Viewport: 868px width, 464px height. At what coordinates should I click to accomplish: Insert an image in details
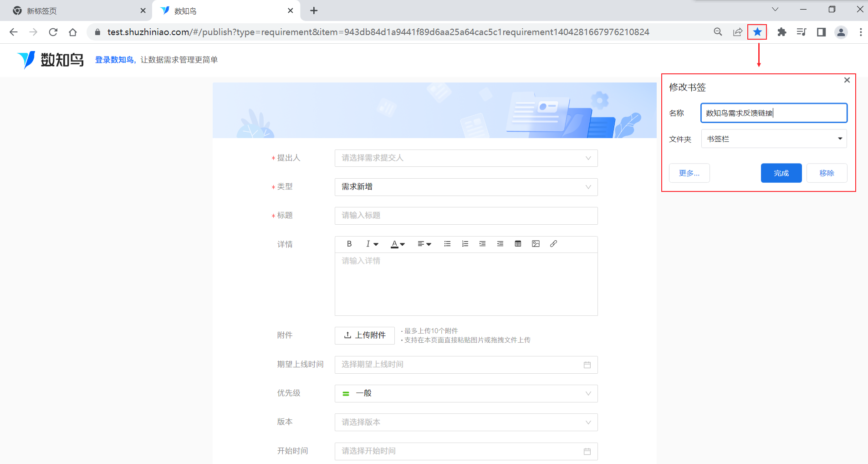pyautogui.click(x=536, y=244)
